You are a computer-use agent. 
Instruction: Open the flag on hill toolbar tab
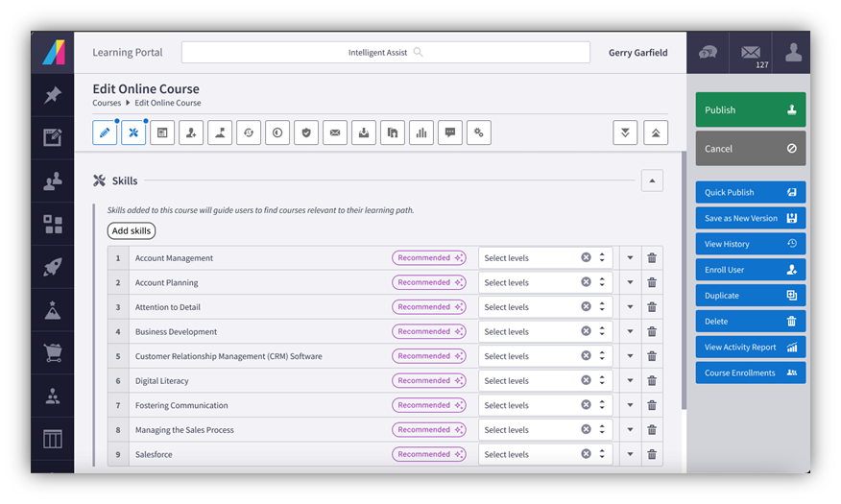(220, 132)
